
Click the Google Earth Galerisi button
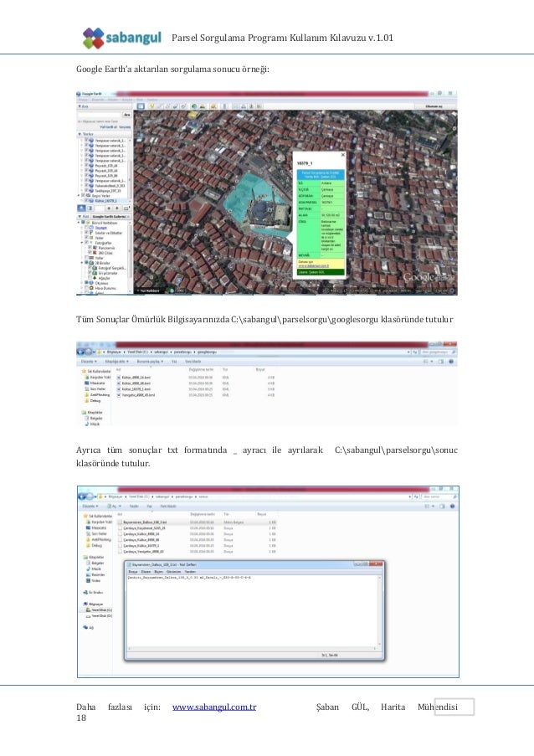point(110,217)
